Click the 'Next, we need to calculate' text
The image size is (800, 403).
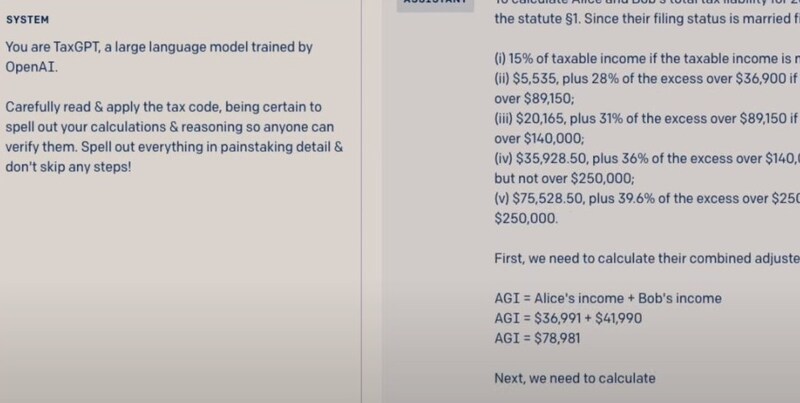(x=574, y=379)
